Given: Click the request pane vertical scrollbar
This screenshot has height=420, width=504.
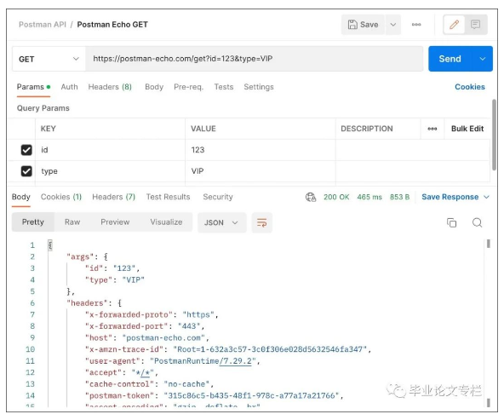Looking at the screenshot, I should tap(494, 135).
